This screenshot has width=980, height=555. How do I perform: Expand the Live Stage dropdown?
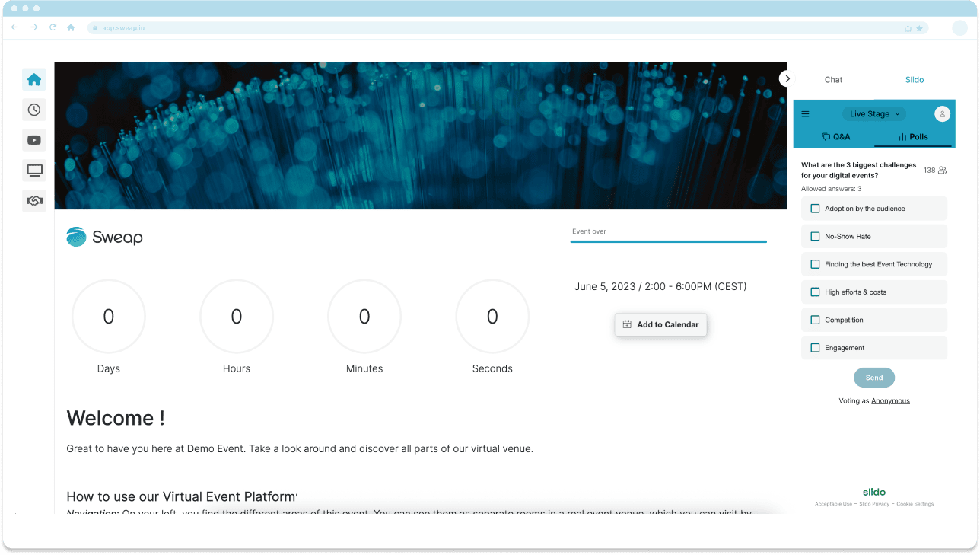(873, 114)
